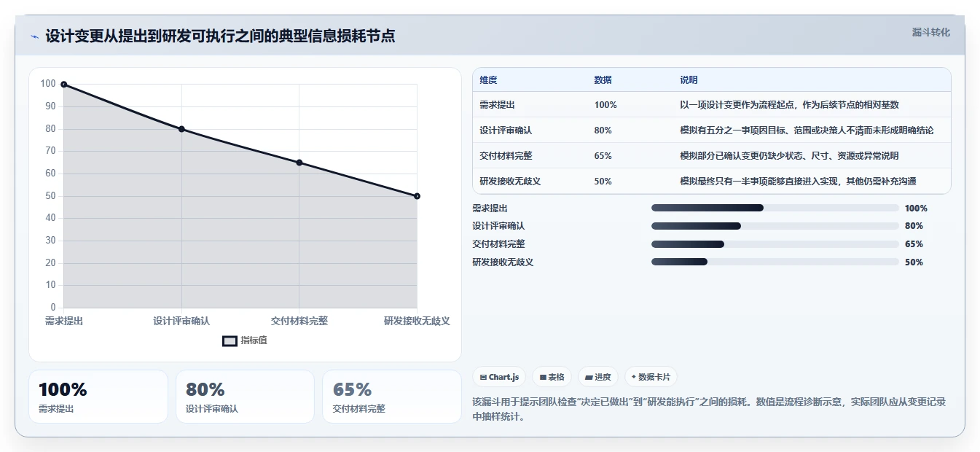Click the 50% value in the table
Image resolution: width=980 pixels, height=452 pixels.
tap(603, 182)
